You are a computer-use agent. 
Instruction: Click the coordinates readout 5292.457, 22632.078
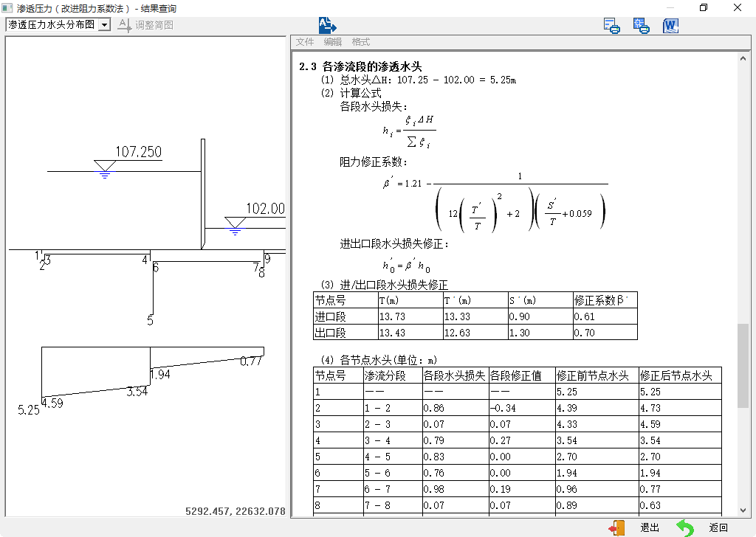236,511
